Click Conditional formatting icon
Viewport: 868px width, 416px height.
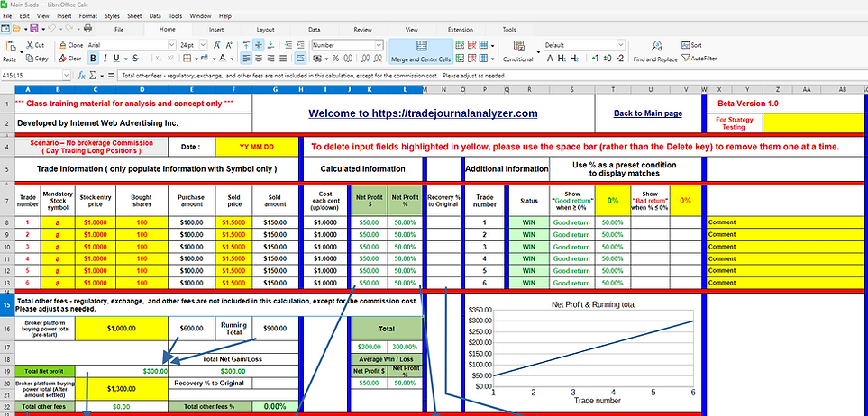[x=518, y=46]
